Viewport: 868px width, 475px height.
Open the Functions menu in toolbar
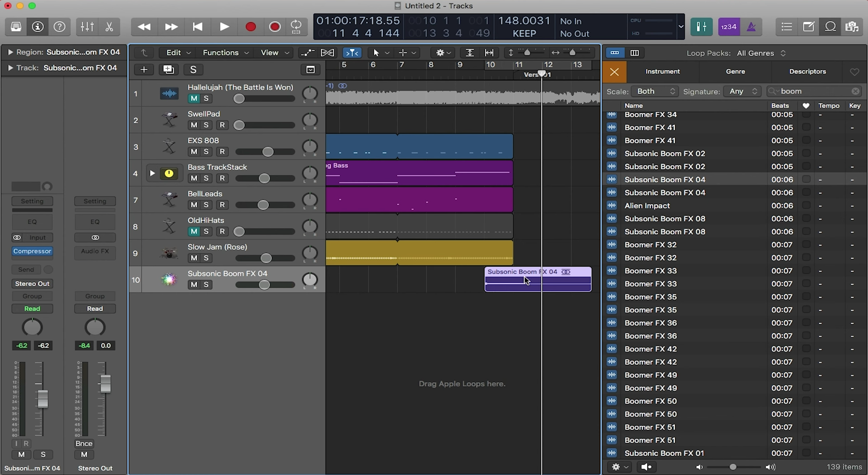click(224, 53)
